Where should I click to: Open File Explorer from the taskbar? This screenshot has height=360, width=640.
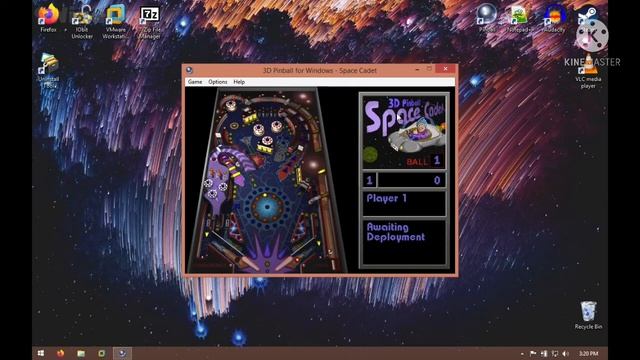[x=81, y=353]
